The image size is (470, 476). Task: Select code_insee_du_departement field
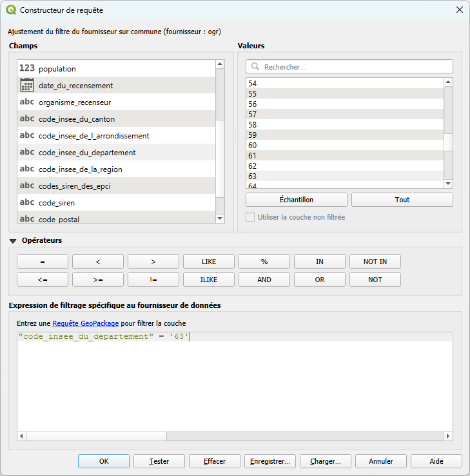87,153
